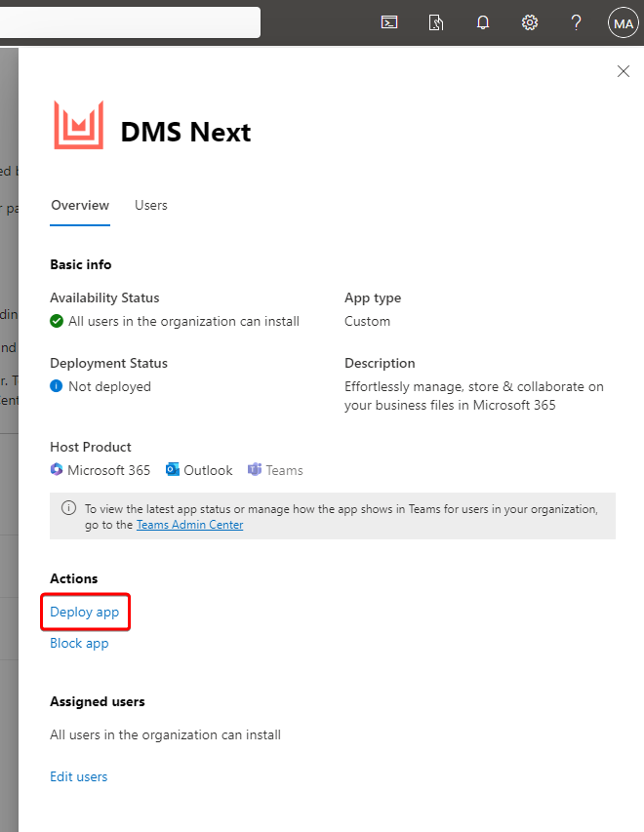Screen dimensions: 644x832
Task: Open the notifications bell
Action: [x=483, y=21]
